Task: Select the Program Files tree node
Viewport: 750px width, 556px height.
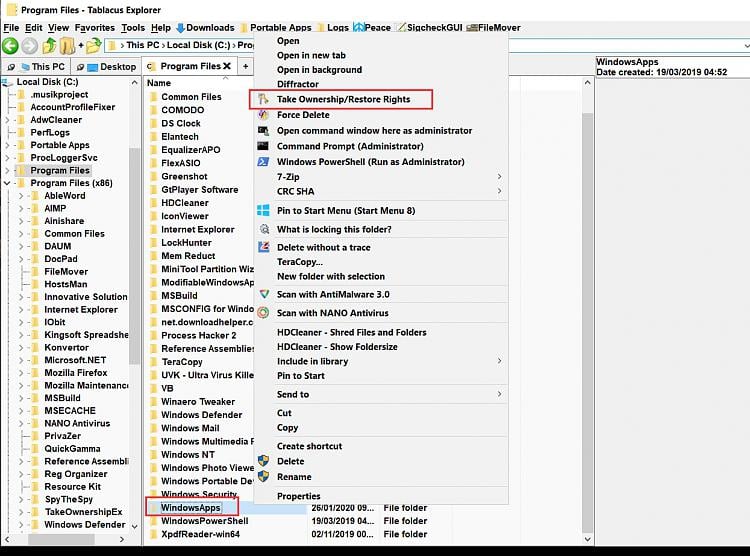Action: coord(60,170)
